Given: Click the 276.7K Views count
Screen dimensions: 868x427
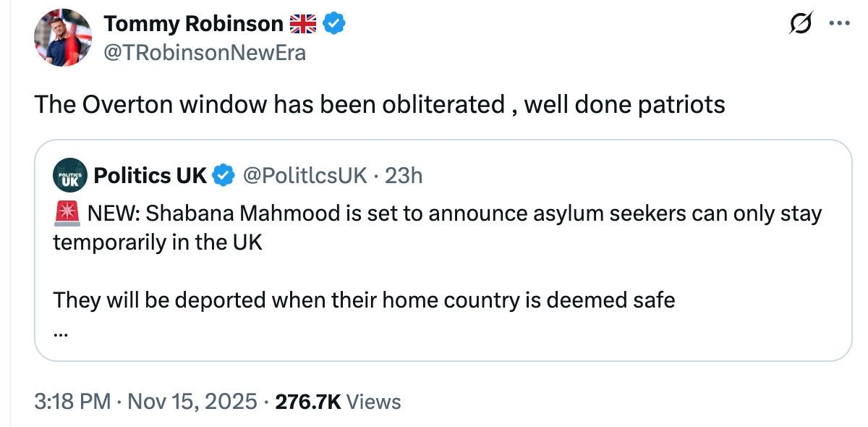Looking at the screenshot, I should coord(338,402).
